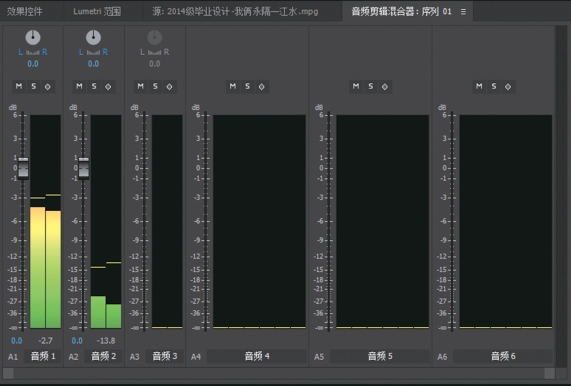Solo track A1 with its S button
This screenshot has width=571, height=386.
coord(34,86)
